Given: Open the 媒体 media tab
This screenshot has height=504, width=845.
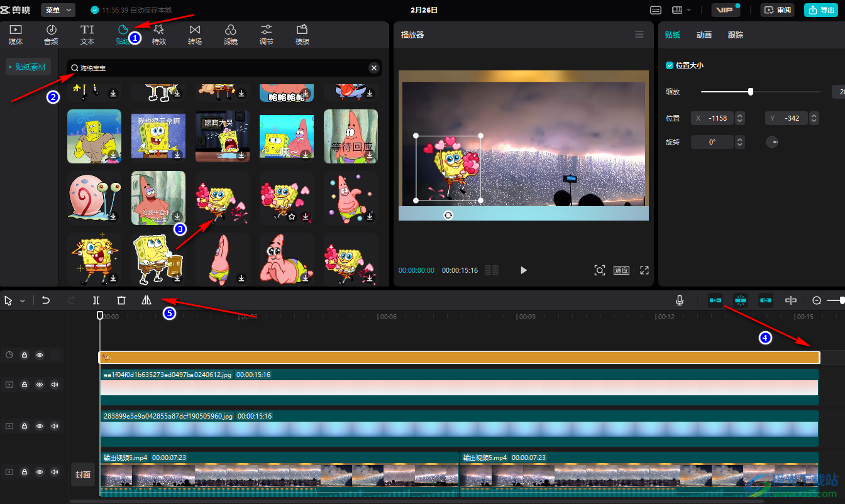Looking at the screenshot, I should pos(16,35).
